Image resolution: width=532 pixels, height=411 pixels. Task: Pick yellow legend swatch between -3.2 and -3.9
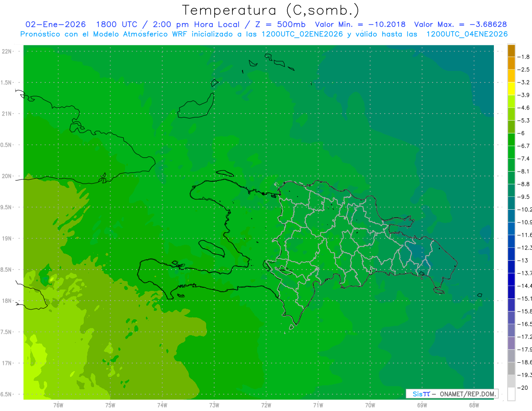[511, 89]
